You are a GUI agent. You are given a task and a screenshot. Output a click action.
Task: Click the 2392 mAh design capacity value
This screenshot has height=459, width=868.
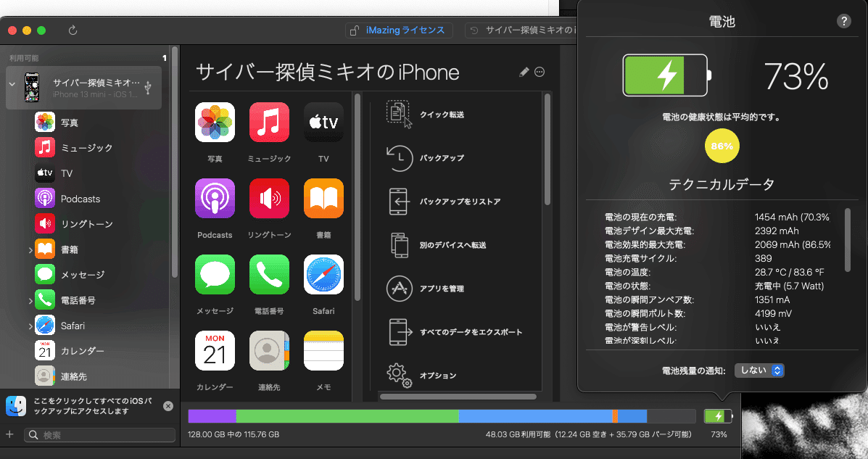click(777, 231)
